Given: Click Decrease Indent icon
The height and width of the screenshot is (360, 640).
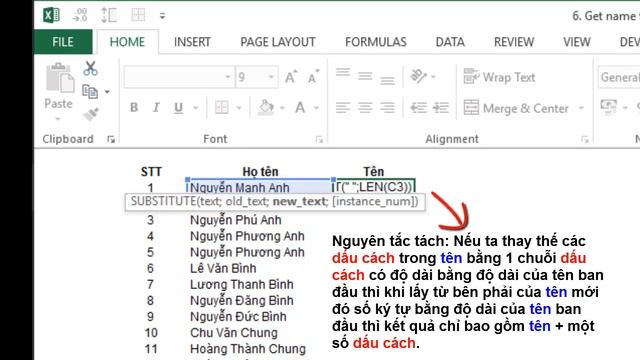Looking at the screenshot, I should (418, 108).
